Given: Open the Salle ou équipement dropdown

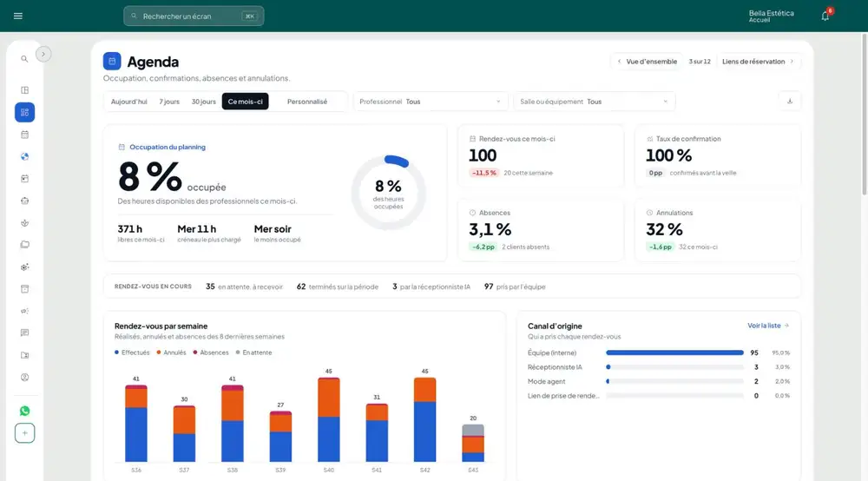Looking at the screenshot, I should click(x=595, y=102).
